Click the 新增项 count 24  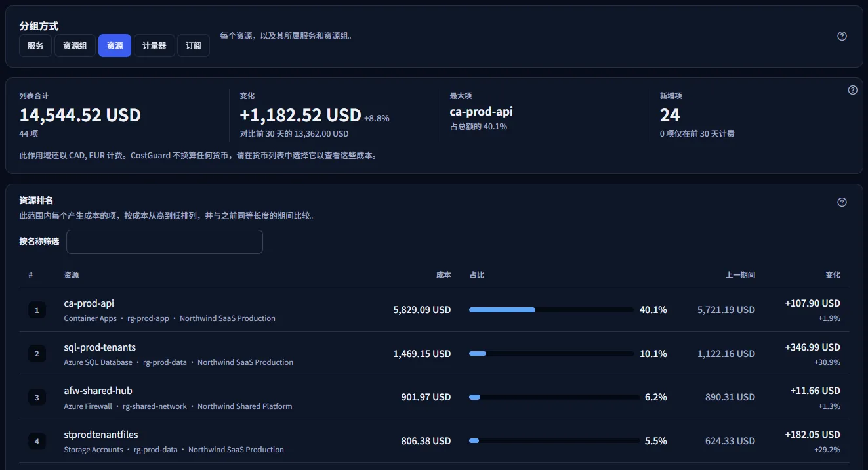(x=670, y=116)
